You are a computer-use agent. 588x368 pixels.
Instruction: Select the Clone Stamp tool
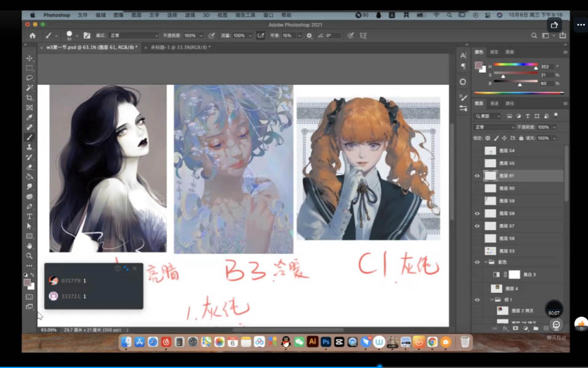[x=30, y=147]
